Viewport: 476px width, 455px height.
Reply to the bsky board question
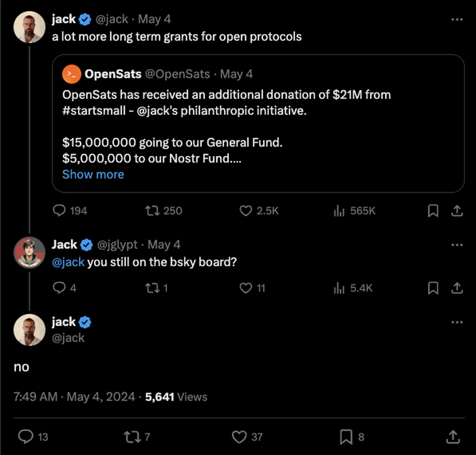pyautogui.click(x=59, y=288)
